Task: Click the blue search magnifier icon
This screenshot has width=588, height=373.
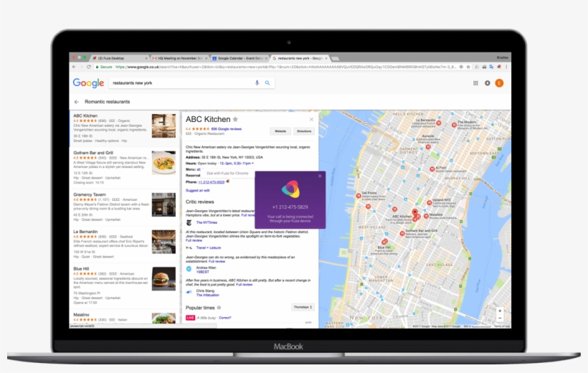Action: 267,83
